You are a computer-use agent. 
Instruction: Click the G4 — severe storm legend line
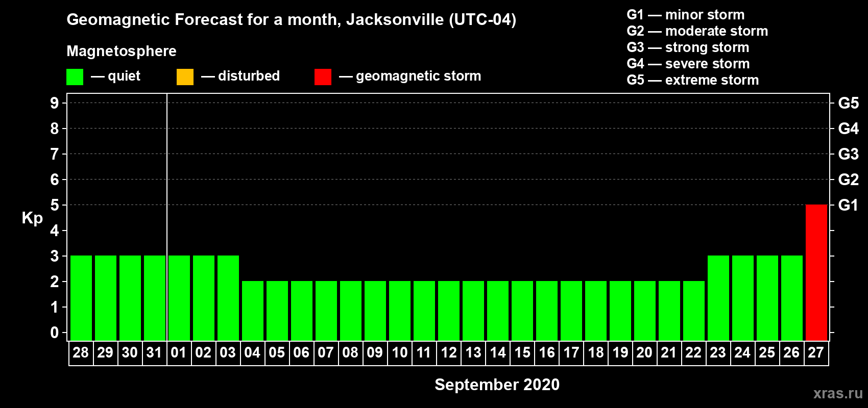coord(688,64)
